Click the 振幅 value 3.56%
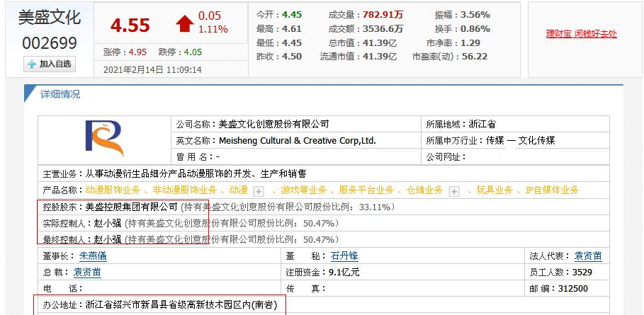644x315 pixels. (x=475, y=15)
